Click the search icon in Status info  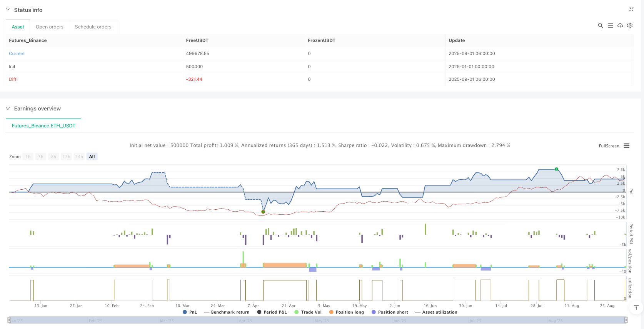(x=600, y=25)
